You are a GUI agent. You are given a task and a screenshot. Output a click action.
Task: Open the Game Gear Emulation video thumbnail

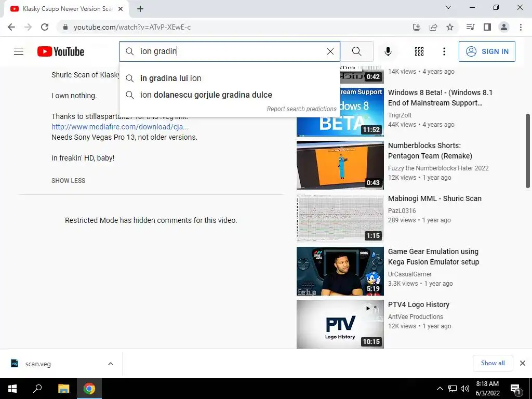(340, 271)
